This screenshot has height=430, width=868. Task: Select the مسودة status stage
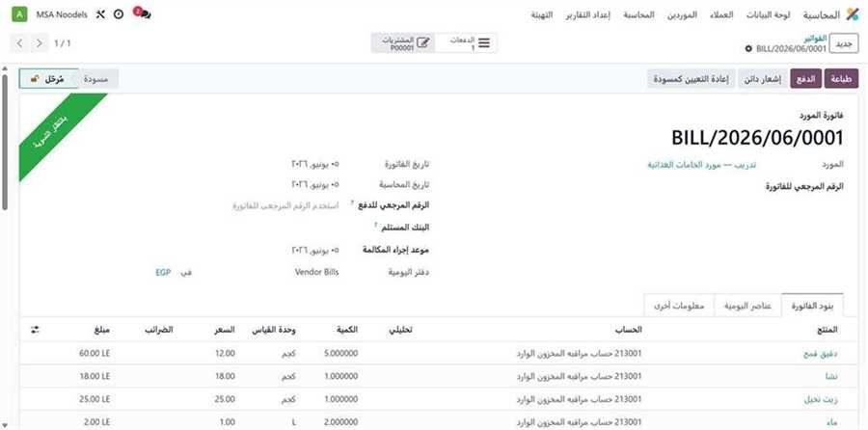pyautogui.click(x=95, y=79)
